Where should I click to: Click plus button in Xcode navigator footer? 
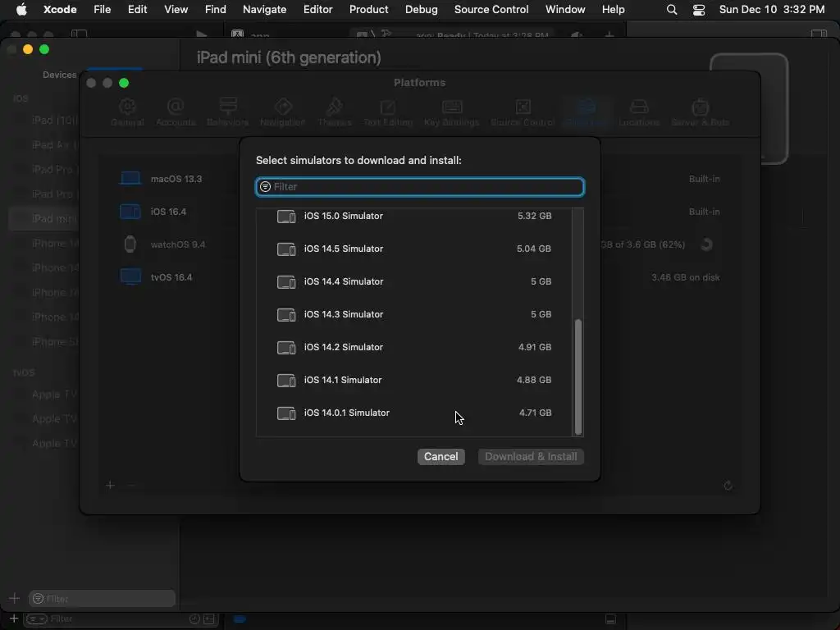click(x=14, y=619)
